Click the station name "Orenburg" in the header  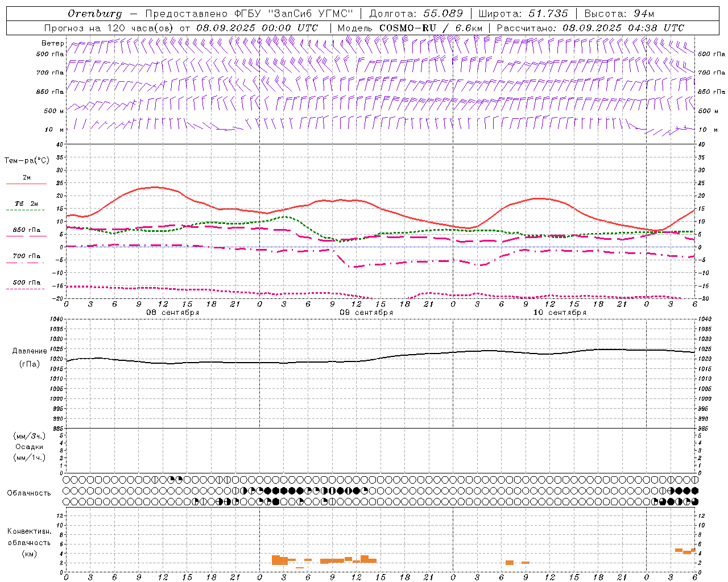pos(94,14)
